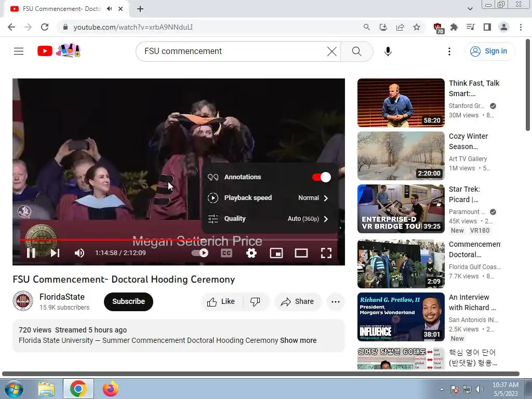Open the Extensions puzzle icon
The image size is (532, 399).
pyautogui.click(x=454, y=27)
